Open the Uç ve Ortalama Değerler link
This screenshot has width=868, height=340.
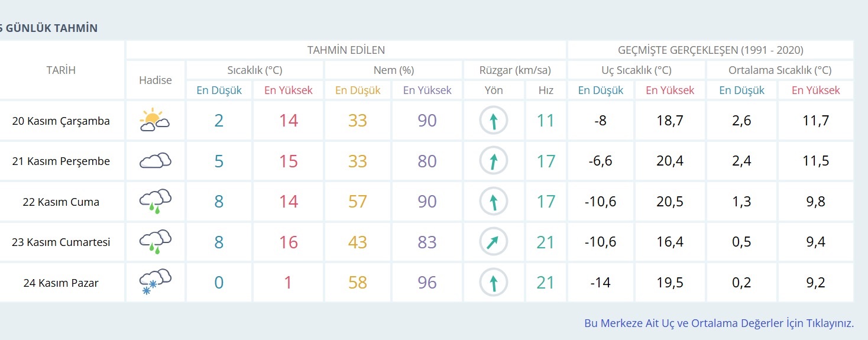[719, 323]
